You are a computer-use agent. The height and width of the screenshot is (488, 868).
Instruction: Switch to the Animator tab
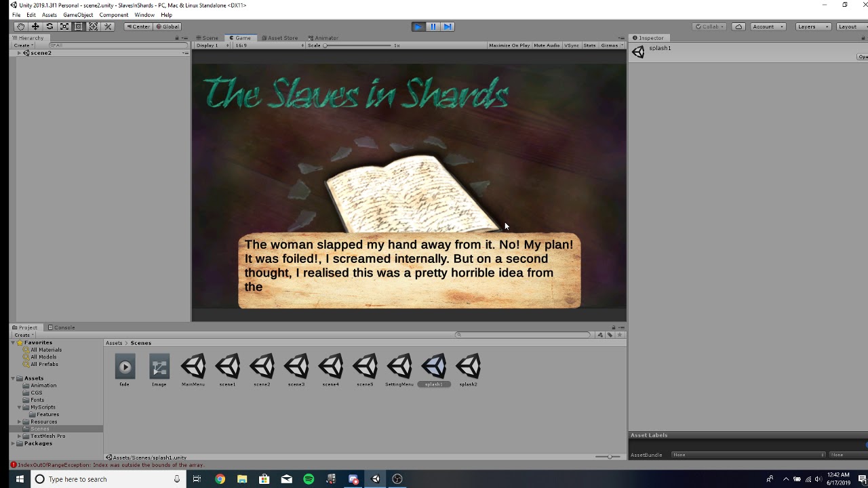coord(323,38)
